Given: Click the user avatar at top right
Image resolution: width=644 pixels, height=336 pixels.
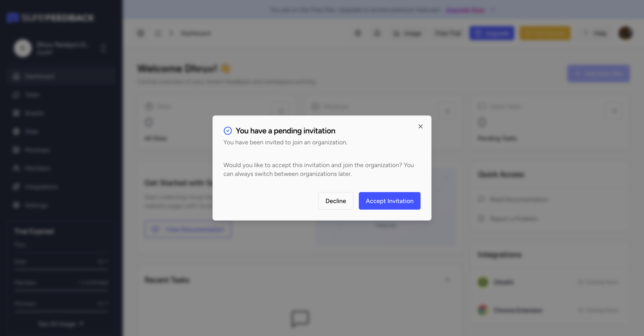Looking at the screenshot, I should (x=625, y=33).
